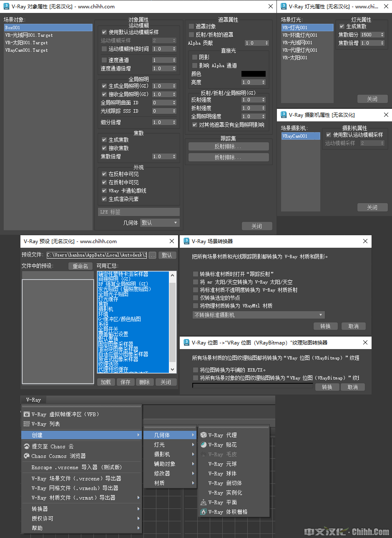
Task: Click the 提交至 Chaos 云 cloud icon
Action: tap(27, 447)
